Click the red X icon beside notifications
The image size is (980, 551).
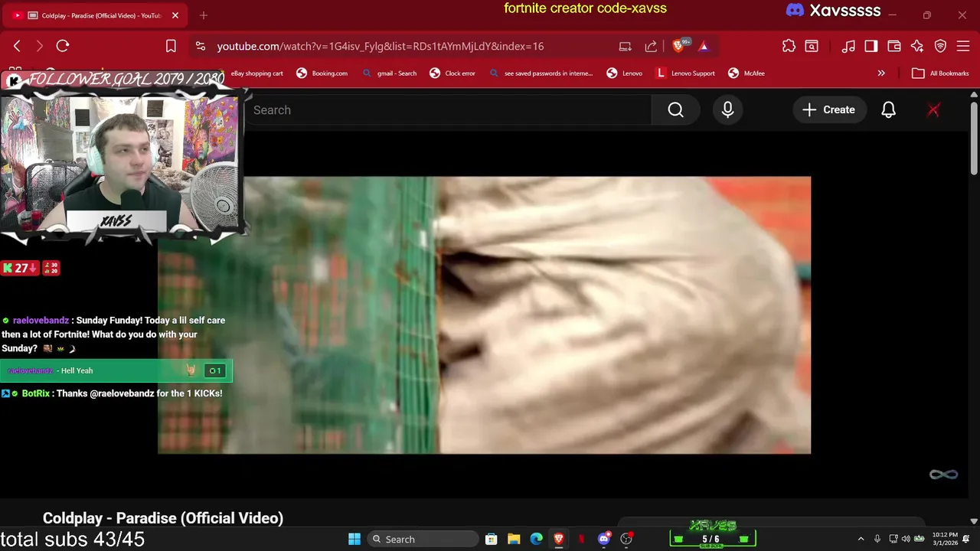[x=933, y=110]
